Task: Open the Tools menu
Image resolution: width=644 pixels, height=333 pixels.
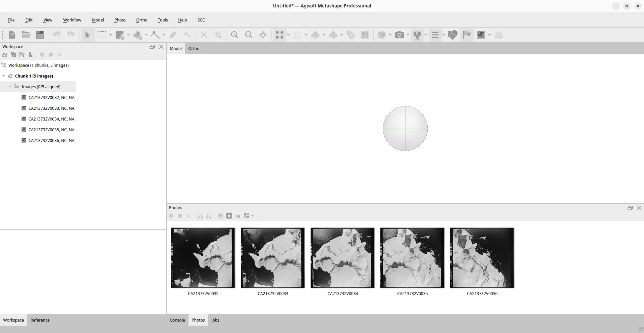Action: (x=163, y=20)
